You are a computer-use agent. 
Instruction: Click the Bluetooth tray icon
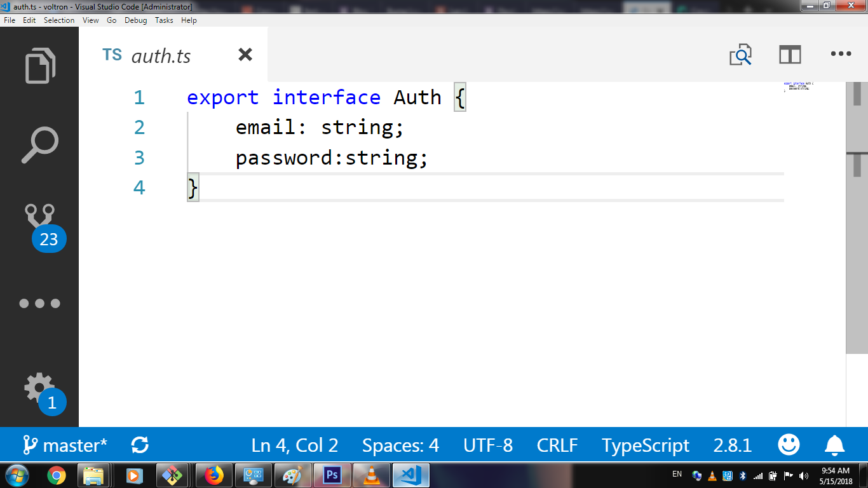(742, 475)
